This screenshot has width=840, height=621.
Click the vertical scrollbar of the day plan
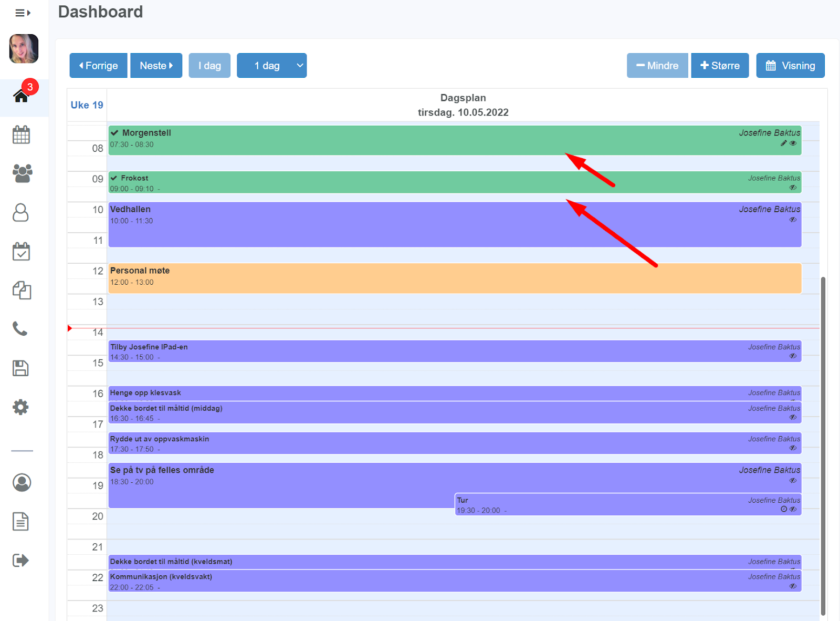[x=823, y=446]
